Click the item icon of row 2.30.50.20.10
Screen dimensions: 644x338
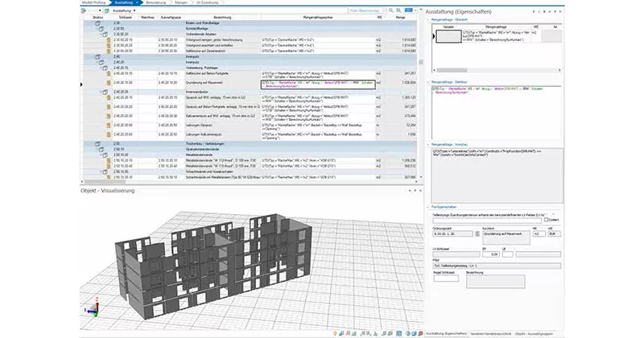[x=109, y=40]
